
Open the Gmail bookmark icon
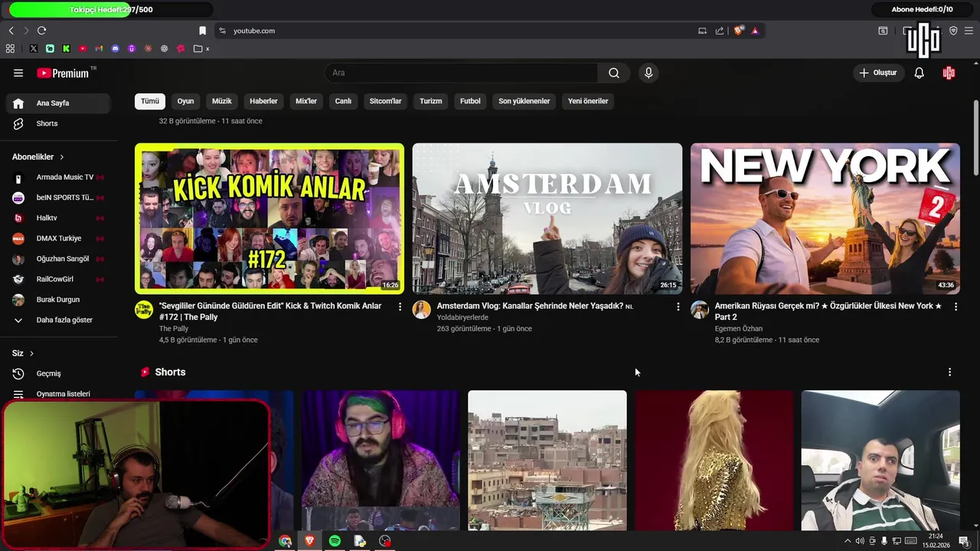[x=99, y=48]
